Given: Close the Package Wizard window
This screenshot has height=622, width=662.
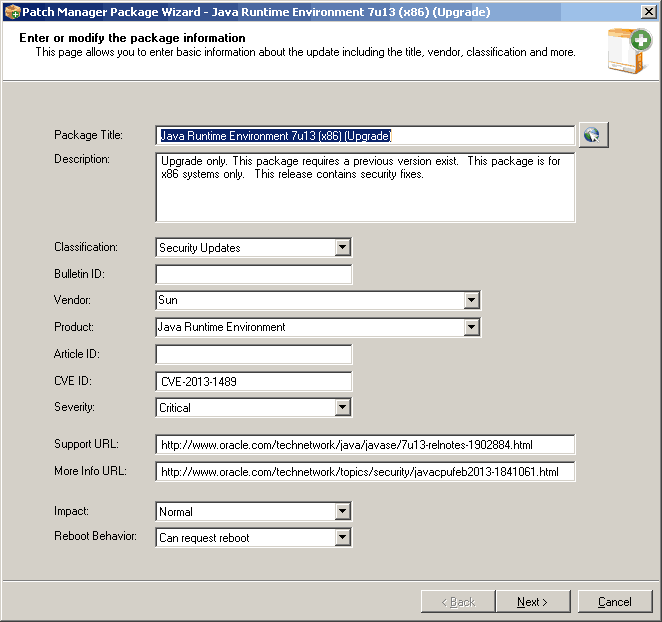Looking at the screenshot, I should tap(648, 11).
